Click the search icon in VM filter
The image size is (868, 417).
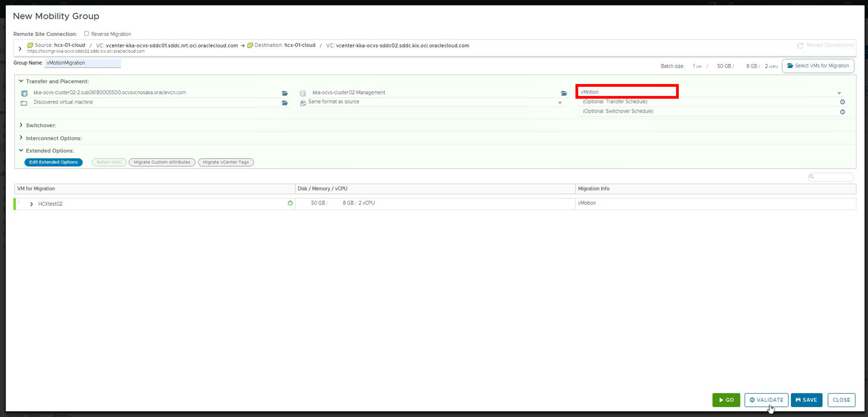(x=812, y=177)
